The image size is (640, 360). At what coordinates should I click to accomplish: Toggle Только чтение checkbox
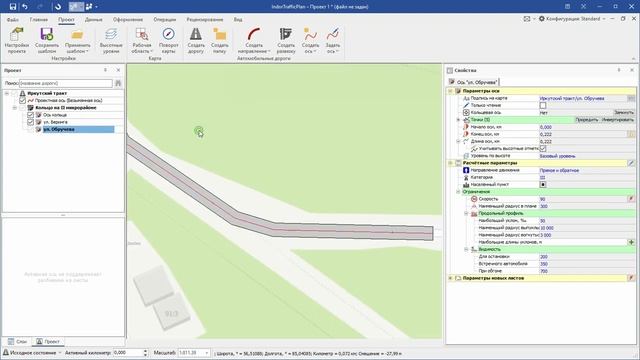543,105
